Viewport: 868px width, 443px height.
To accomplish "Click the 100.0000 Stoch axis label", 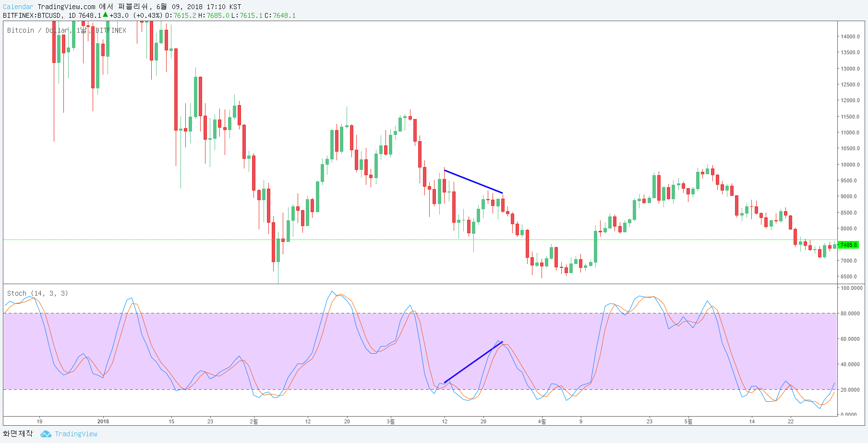I will [852, 288].
